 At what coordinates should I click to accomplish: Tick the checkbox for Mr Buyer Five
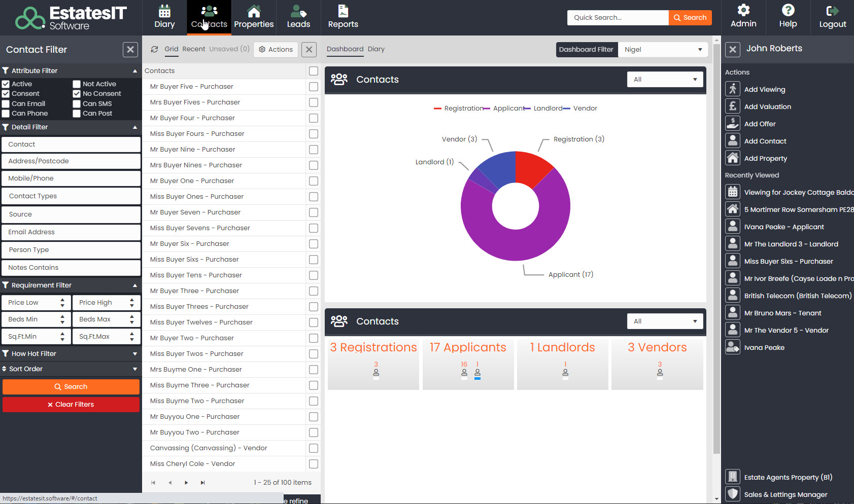pyautogui.click(x=314, y=87)
